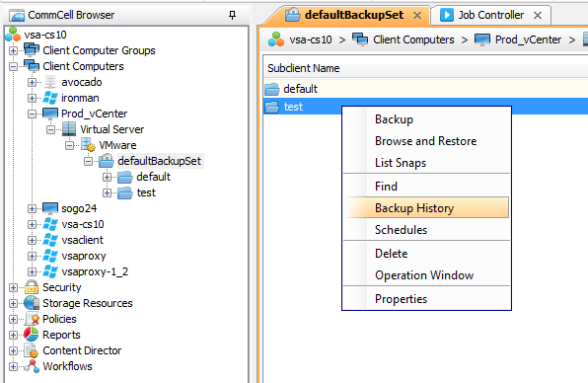Open Backup History menu entry
588x383 pixels.
427,208
